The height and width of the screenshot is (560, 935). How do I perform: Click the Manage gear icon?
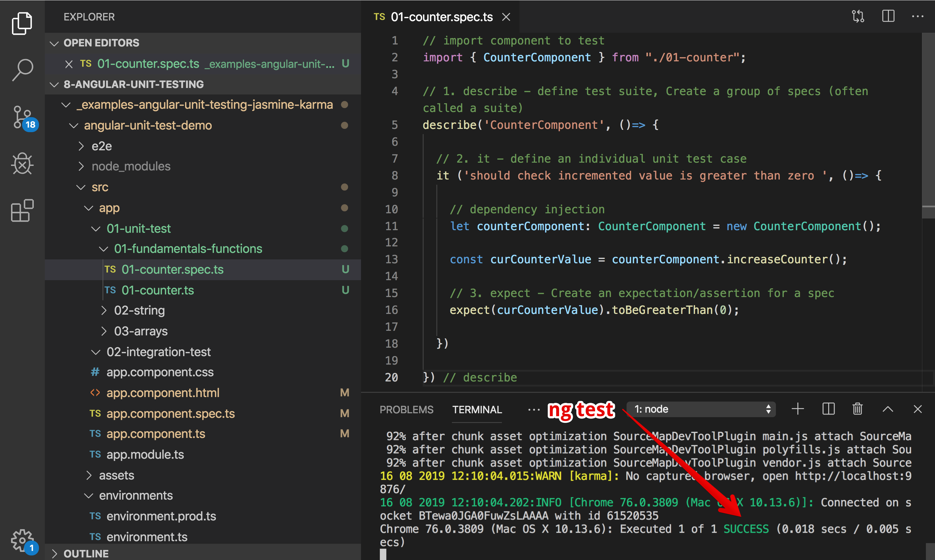click(x=22, y=540)
